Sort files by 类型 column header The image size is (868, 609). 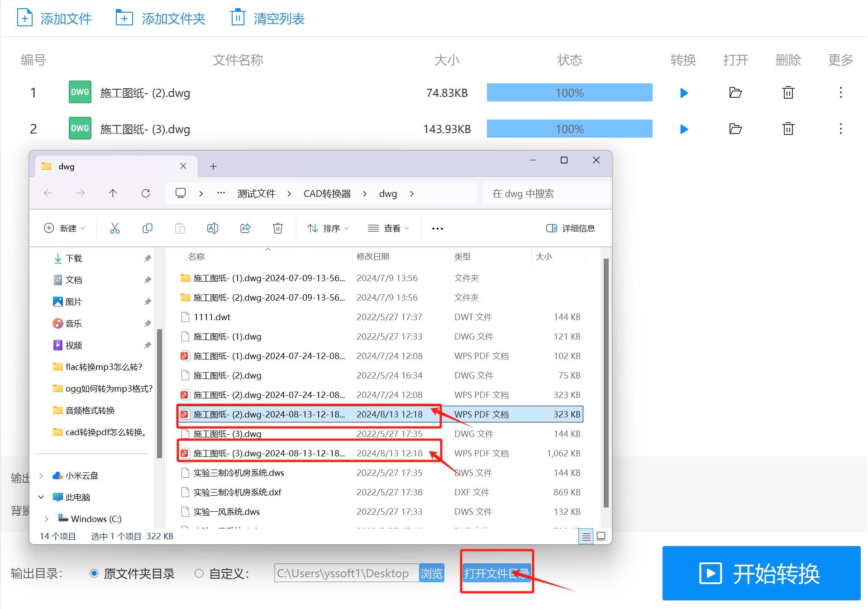click(x=463, y=257)
